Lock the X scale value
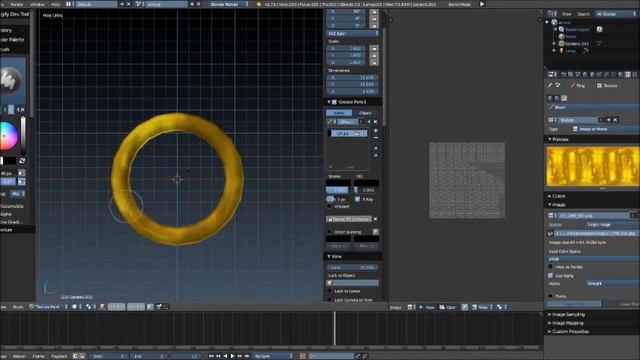Viewport: 640px width, 360px height. point(374,48)
